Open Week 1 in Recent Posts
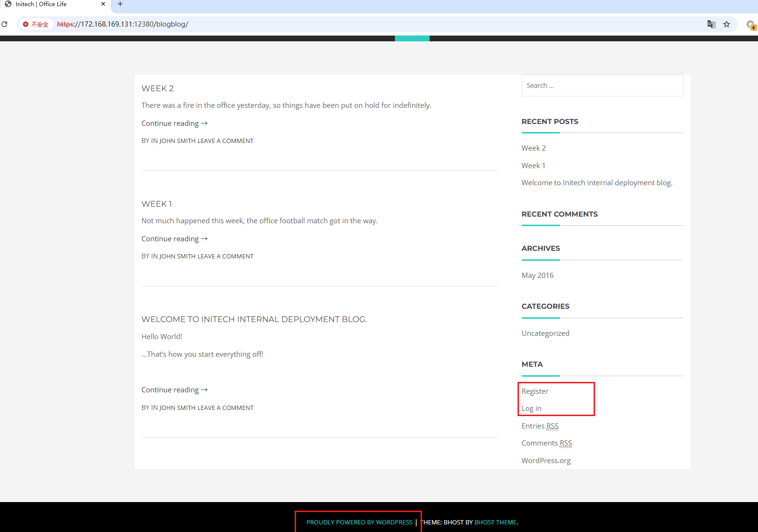Screen dimensions: 758x532 pyautogui.click(x=533, y=165)
